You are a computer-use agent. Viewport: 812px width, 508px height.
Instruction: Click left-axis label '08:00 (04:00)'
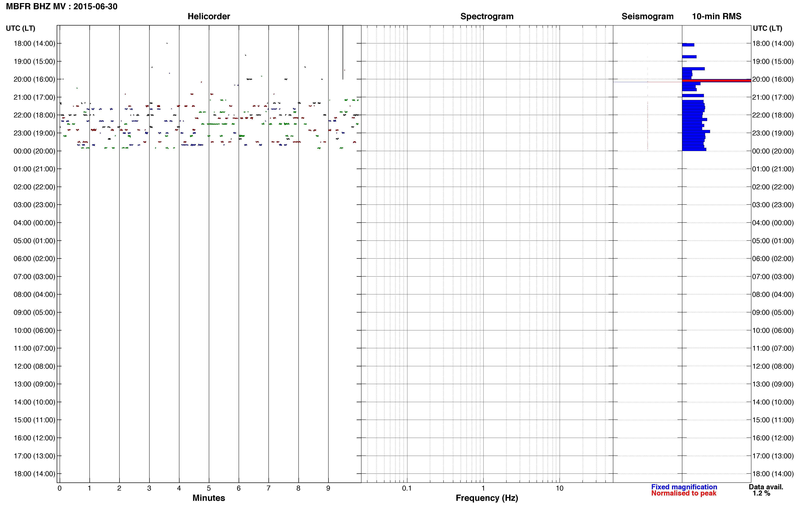click(34, 294)
